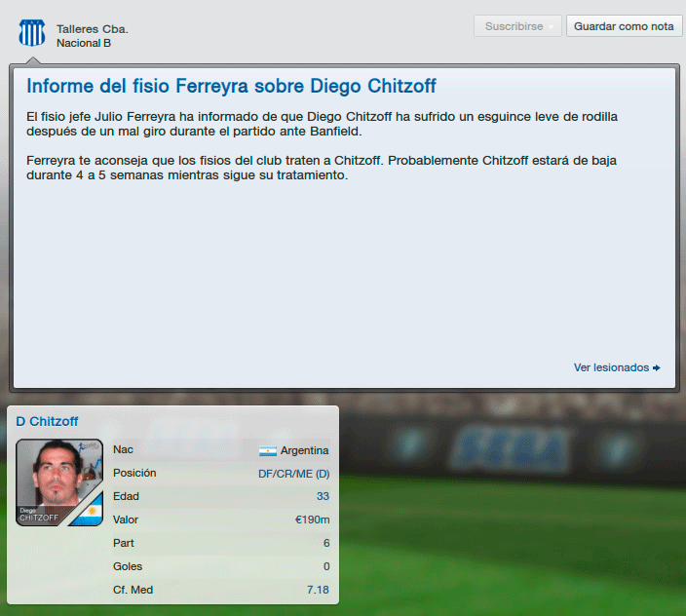Open the Nacional B league label

click(x=84, y=43)
